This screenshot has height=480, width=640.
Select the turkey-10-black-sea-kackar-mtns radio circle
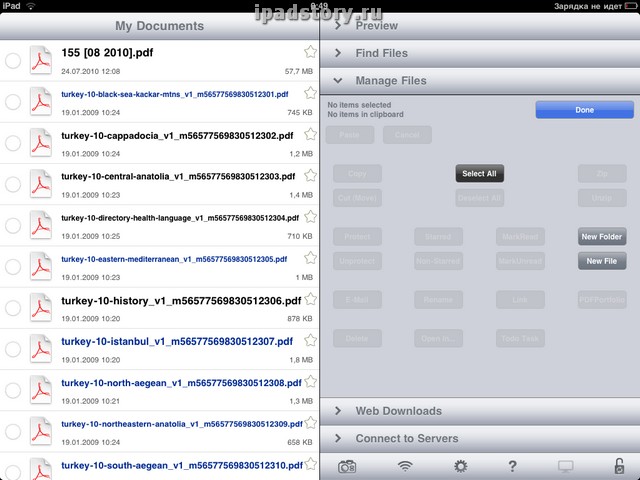[x=13, y=102]
